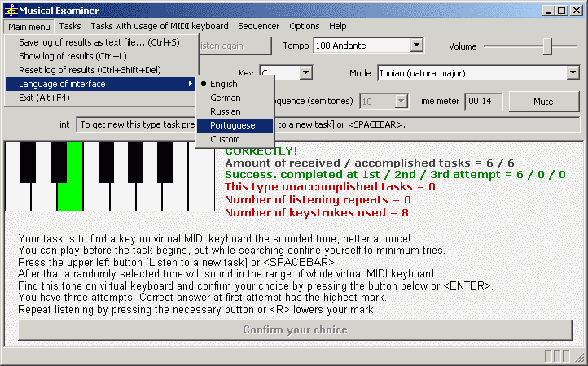Select the English language radio option
Screen dimensions: 588x366
click(x=223, y=84)
